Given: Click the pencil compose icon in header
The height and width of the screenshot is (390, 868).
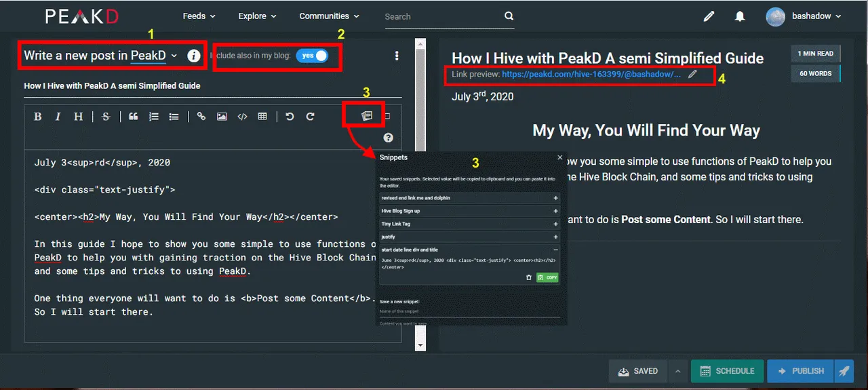Looking at the screenshot, I should click(709, 16).
